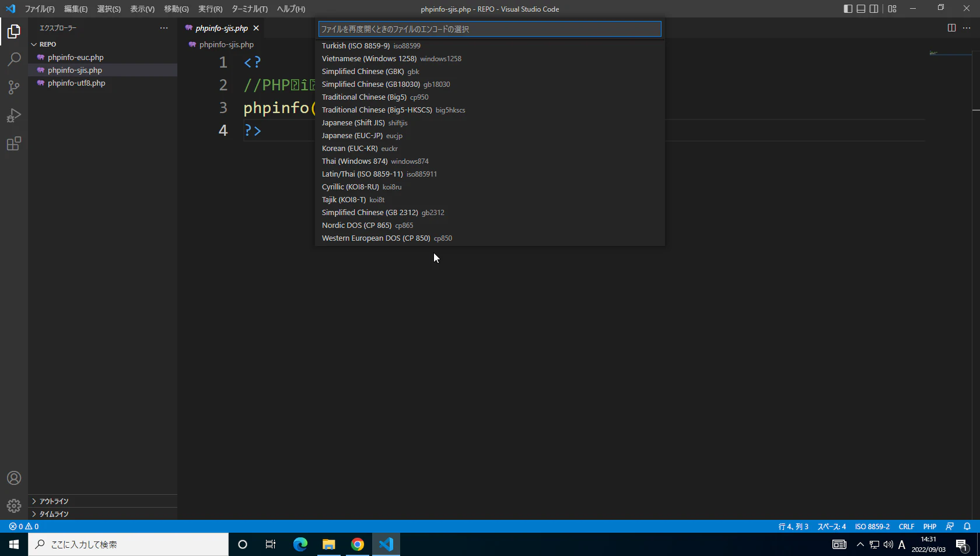Open the Manage gear icon
Viewport: 980px width, 556px height.
tap(14, 506)
